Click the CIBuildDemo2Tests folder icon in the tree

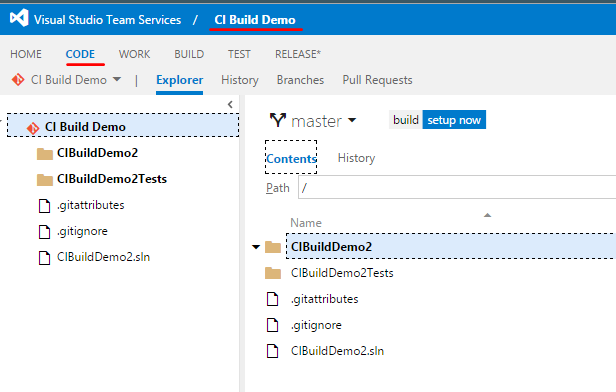tap(45, 180)
